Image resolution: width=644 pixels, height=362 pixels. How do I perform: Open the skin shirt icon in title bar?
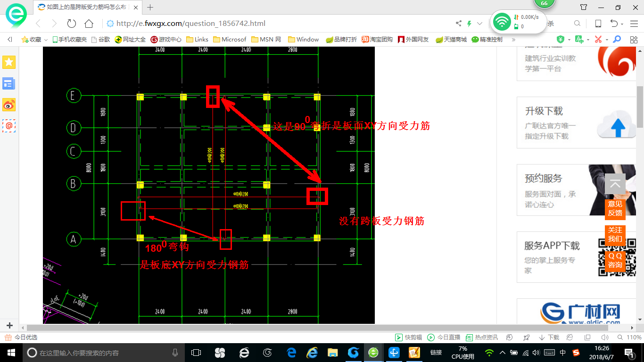pyautogui.click(x=584, y=7)
